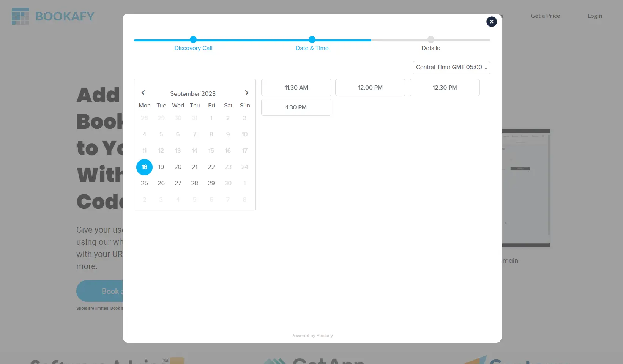Click the Date & Time step indicator dot
The height and width of the screenshot is (364, 623).
[x=312, y=39]
